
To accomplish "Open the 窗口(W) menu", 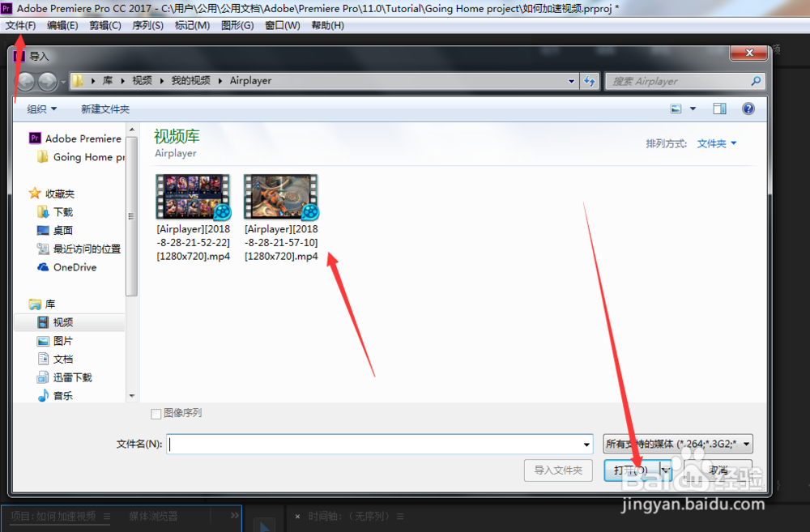I will [x=282, y=25].
